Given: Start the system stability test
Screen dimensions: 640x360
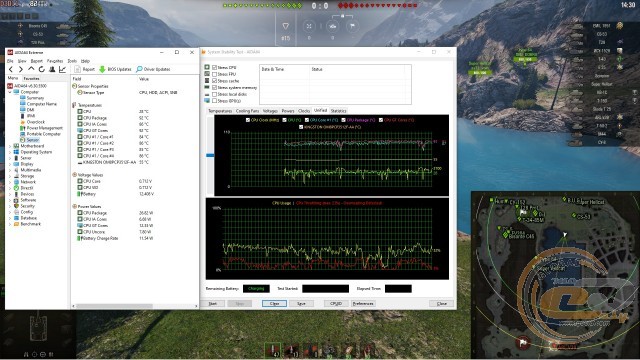Looking at the screenshot, I should [x=213, y=304].
